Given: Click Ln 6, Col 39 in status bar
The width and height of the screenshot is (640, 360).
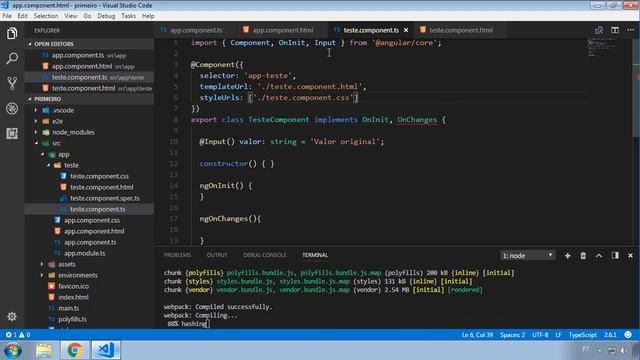Looking at the screenshot, I should coord(477,335).
